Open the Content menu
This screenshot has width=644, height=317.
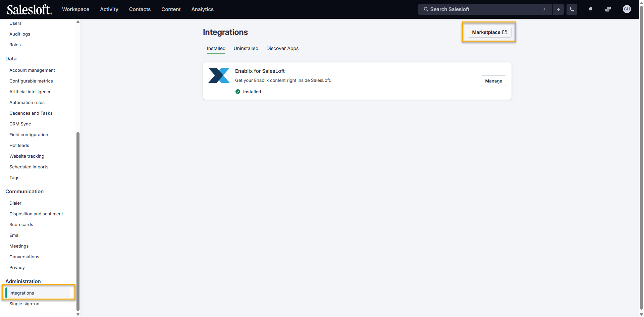[171, 9]
